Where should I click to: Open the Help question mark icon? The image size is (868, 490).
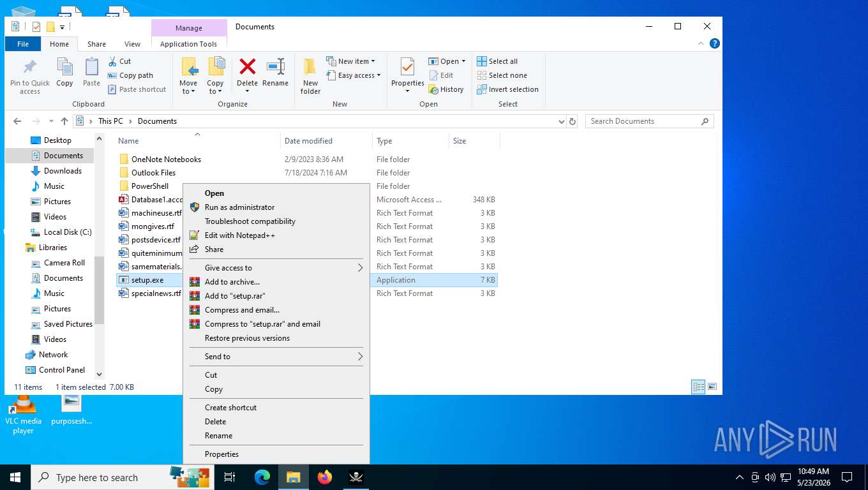point(715,43)
